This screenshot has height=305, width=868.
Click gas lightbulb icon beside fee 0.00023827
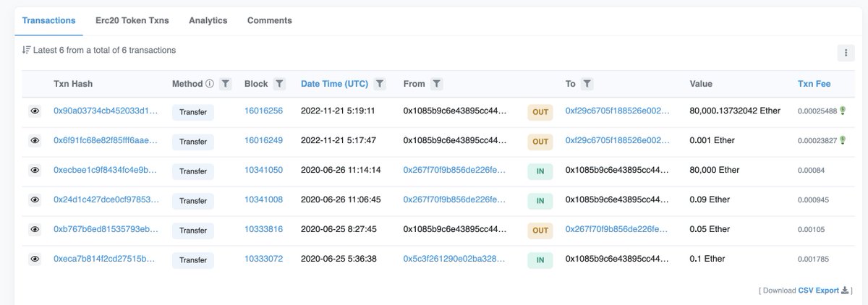(843, 140)
